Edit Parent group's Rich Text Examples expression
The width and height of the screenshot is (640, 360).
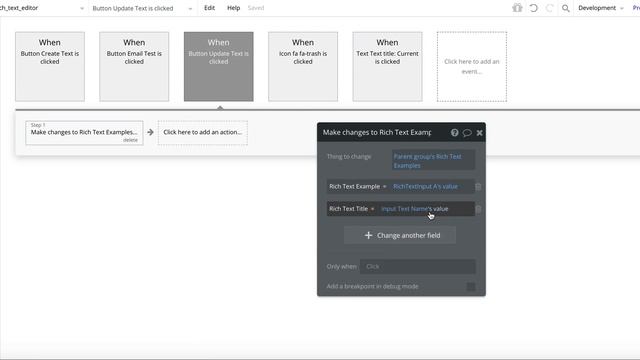(433, 161)
